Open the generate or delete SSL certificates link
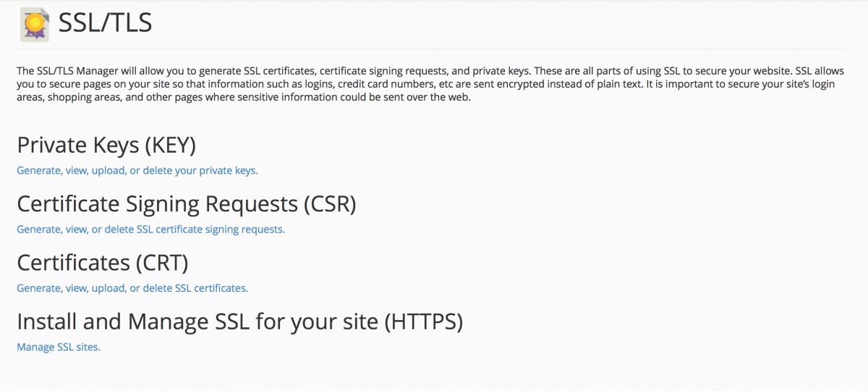 132,288
